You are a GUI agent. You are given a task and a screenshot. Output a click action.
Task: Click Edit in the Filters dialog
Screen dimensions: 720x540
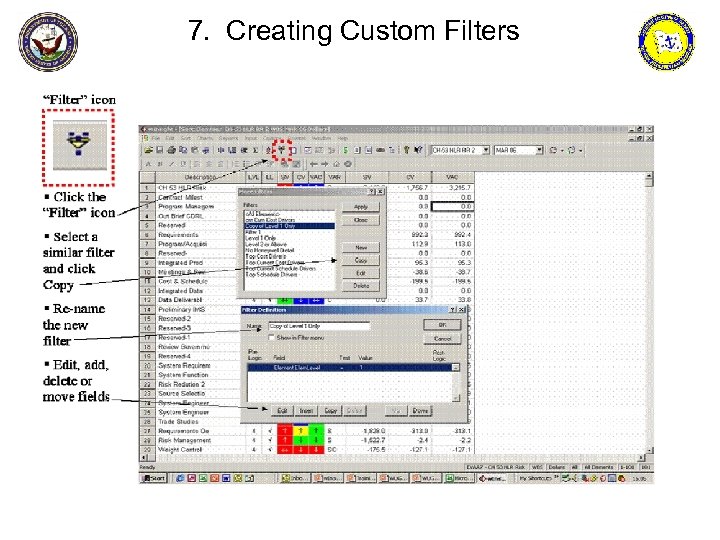tap(361, 273)
